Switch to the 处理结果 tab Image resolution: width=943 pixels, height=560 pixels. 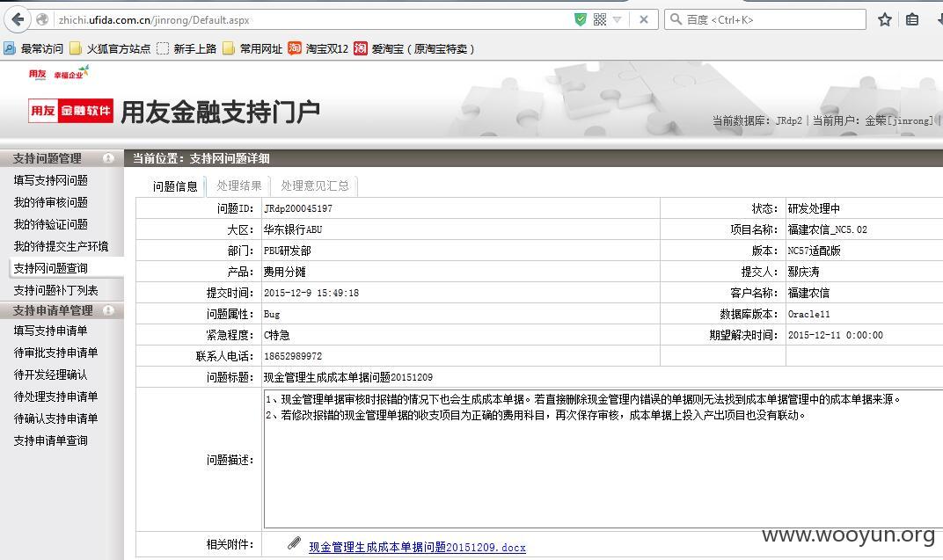click(x=238, y=186)
